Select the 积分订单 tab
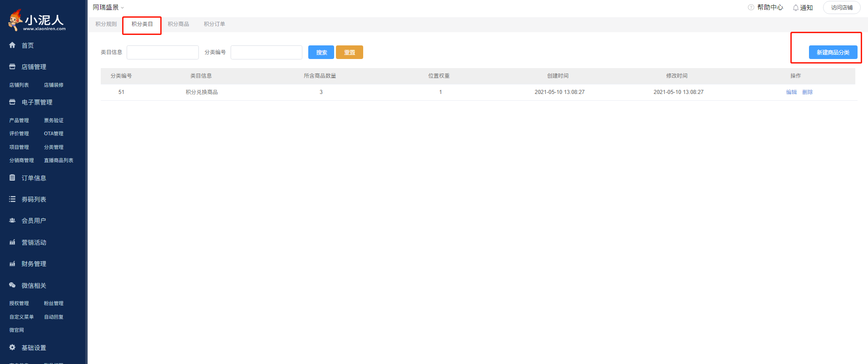Viewport: 868px width, 364px height. (214, 24)
